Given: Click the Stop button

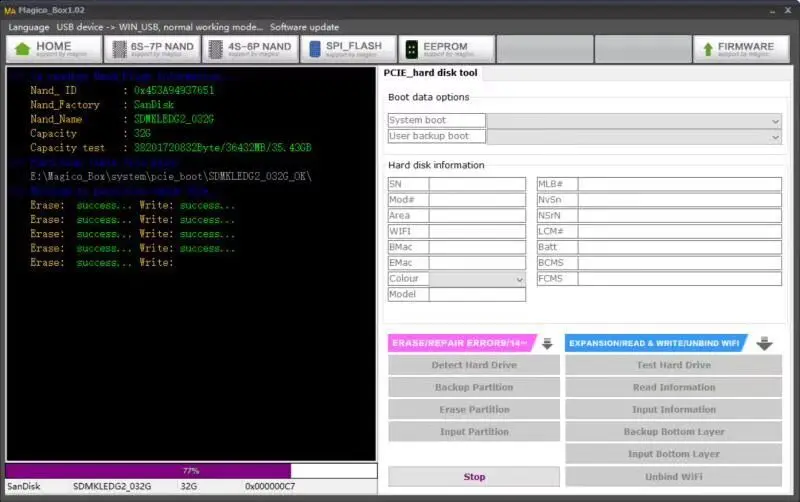Looking at the screenshot, I should (x=474, y=476).
